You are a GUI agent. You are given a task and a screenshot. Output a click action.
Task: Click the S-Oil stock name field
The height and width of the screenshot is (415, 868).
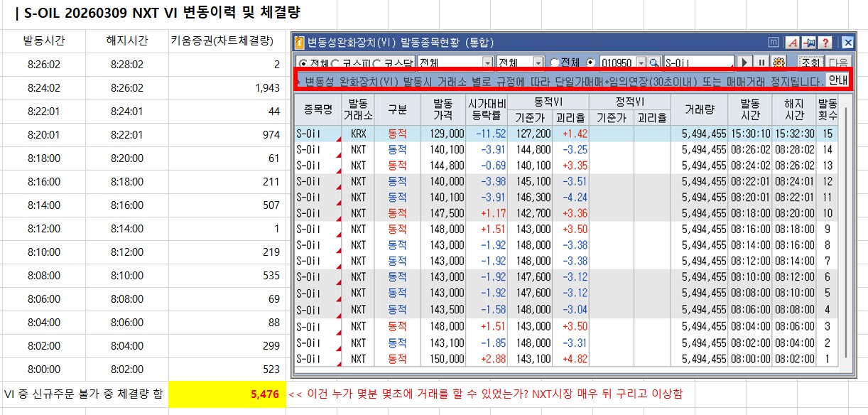pos(699,63)
